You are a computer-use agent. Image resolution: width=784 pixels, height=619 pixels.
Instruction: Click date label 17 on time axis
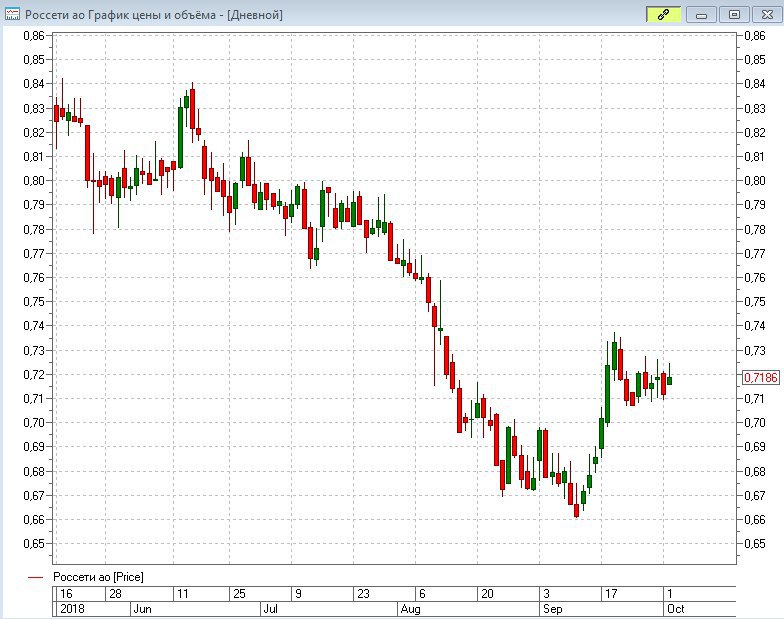(610, 594)
